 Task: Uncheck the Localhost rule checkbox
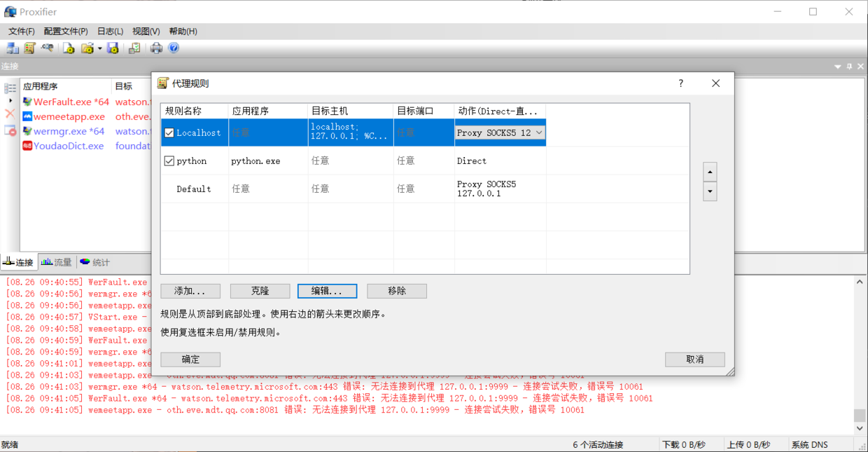tap(169, 132)
